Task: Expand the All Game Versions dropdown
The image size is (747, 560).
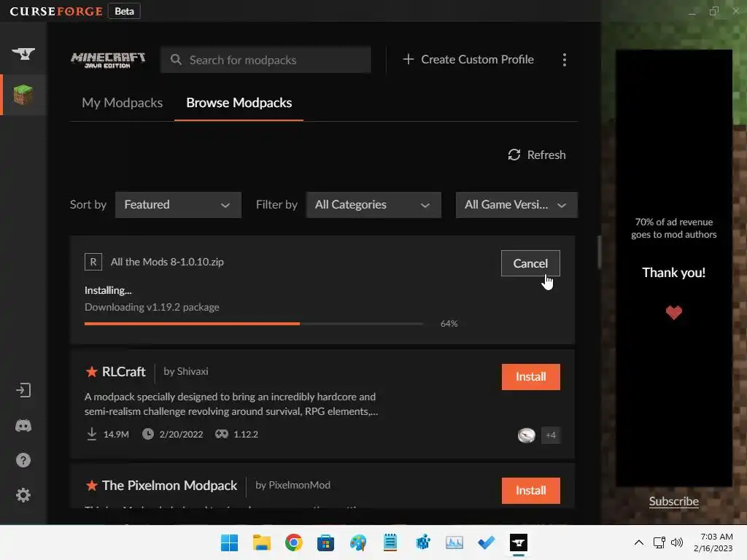Action: coord(516,205)
